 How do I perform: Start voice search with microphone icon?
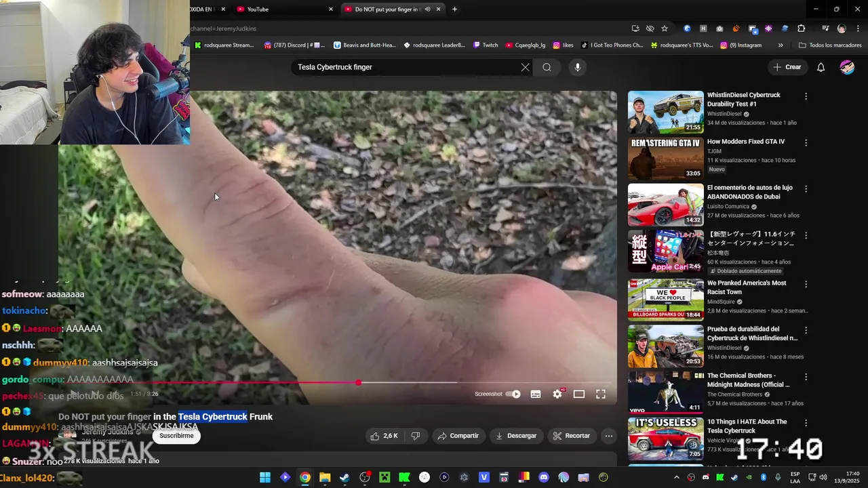[578, 67]
